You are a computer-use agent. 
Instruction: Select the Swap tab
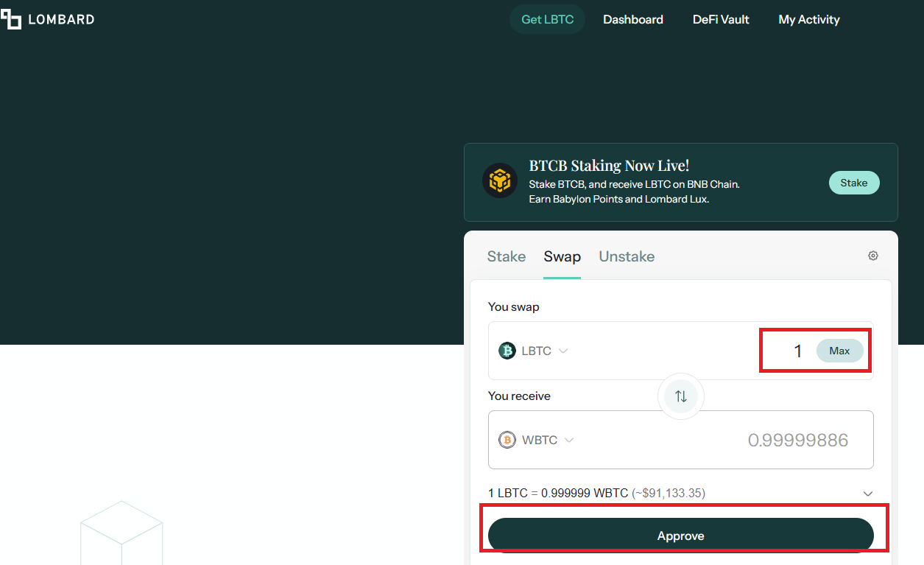pos(562,256)
